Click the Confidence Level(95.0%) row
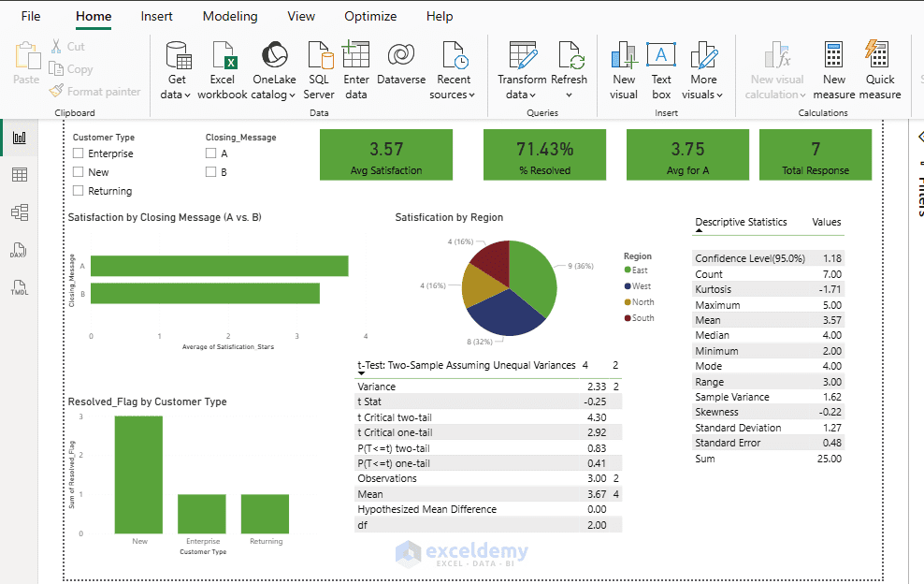This screenshot has height=584, width=924. tap(768, 258)
